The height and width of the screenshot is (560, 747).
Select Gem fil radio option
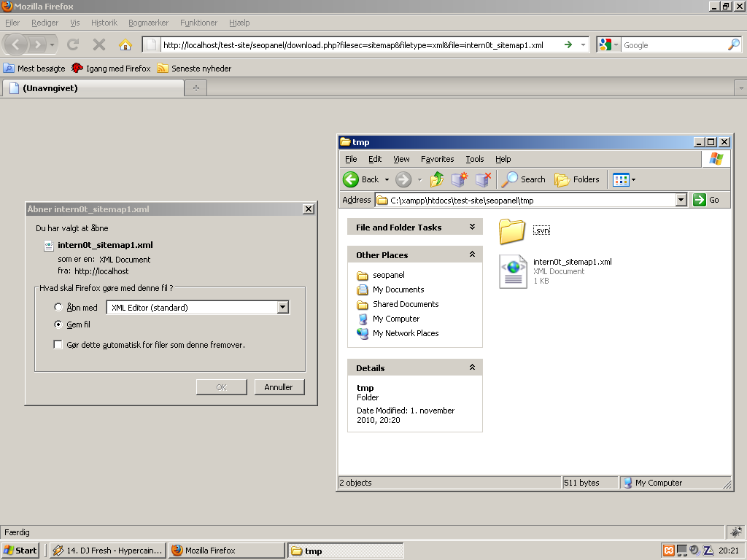click(58, 324)
